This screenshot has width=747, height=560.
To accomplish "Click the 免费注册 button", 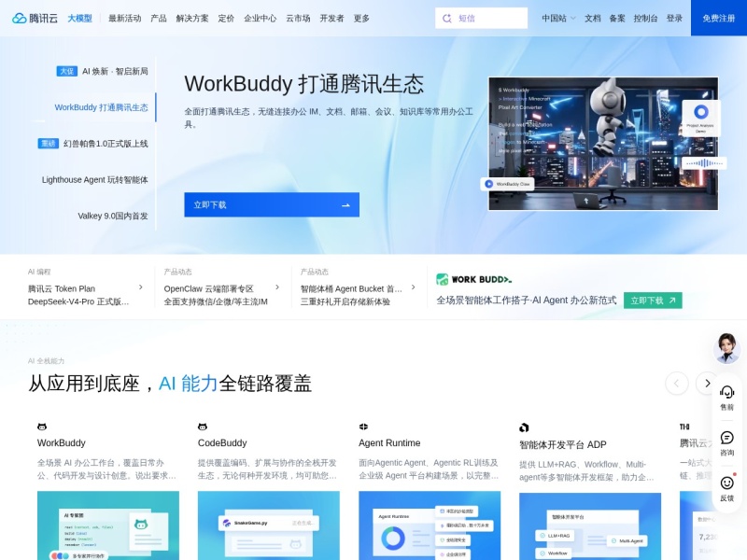I will pos(719,18).
